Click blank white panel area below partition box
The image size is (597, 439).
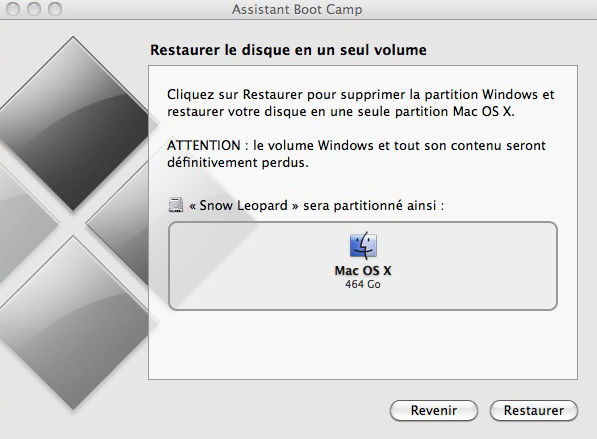(x=363, y=345)
